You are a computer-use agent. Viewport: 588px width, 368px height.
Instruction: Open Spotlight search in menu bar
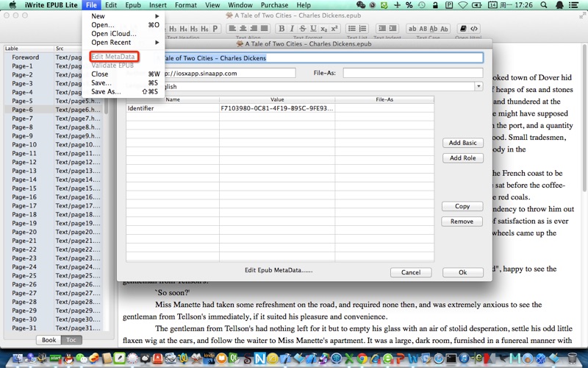click(544, 5)
